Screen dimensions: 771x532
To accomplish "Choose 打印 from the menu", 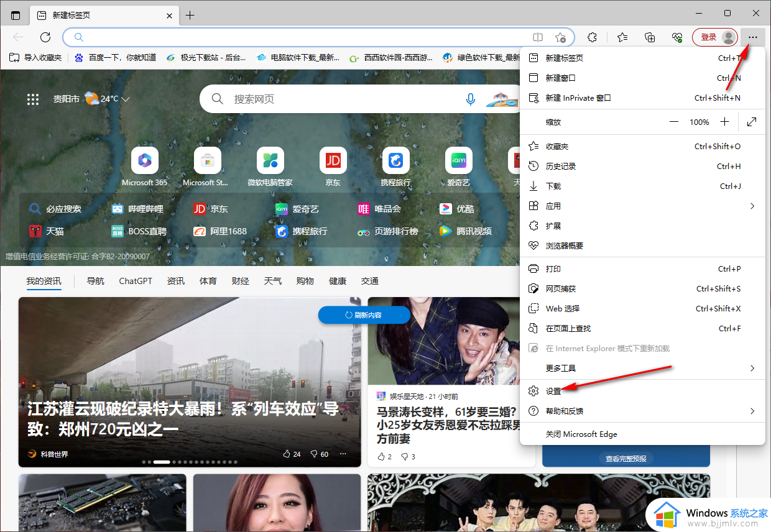I will 642,268.
